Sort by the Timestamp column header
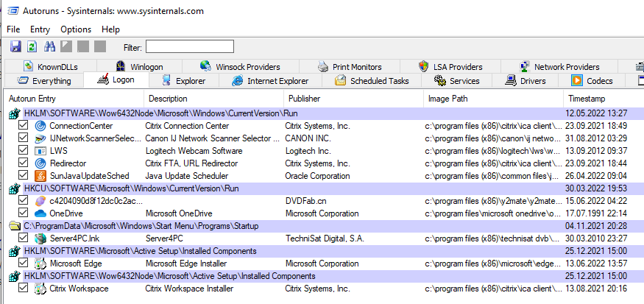Screen dimensions: 644x304 click(x=604, y=99)
